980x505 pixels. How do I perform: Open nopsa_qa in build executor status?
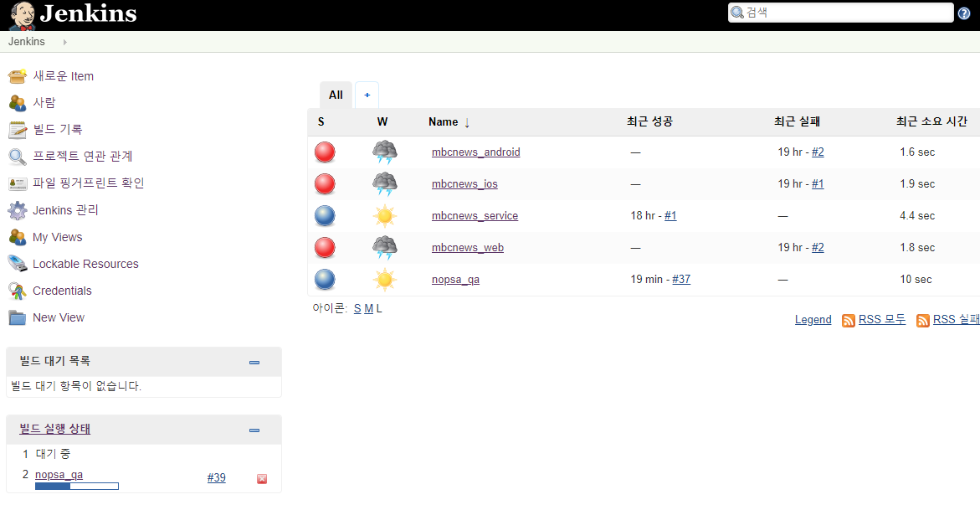click(59, 475)
